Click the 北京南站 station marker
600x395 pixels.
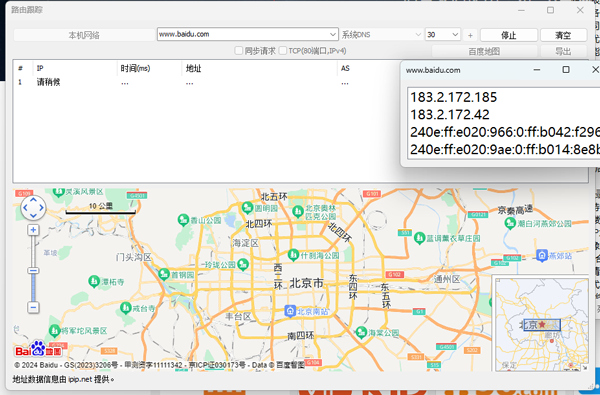point(290,311)
